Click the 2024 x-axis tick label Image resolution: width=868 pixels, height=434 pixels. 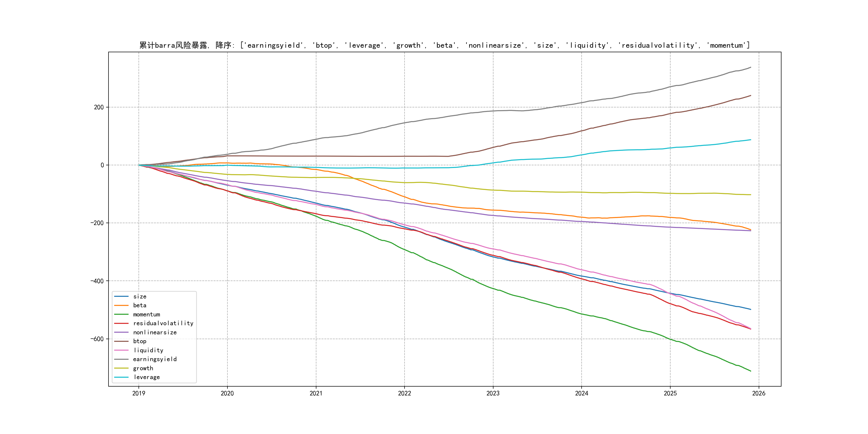click(582, 393)
